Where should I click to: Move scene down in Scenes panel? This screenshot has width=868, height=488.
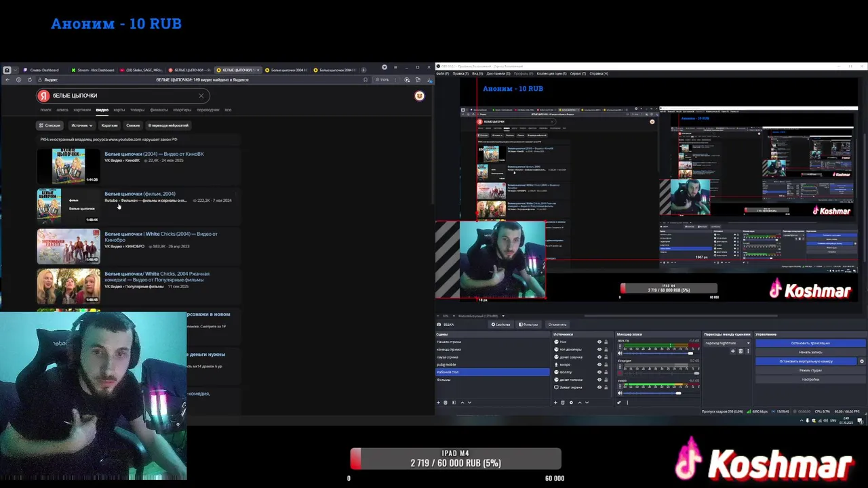(x=469, y=402)
